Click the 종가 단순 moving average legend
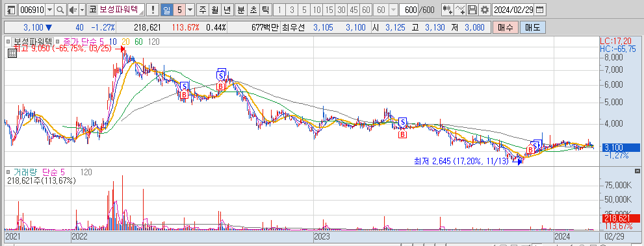The image size is (644, 246). tap(83, 42)
